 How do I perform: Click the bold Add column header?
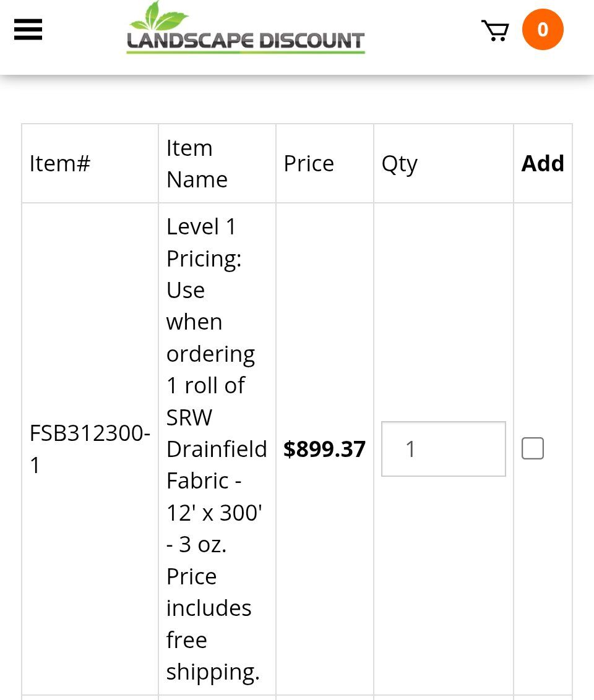tap(543, 164)
